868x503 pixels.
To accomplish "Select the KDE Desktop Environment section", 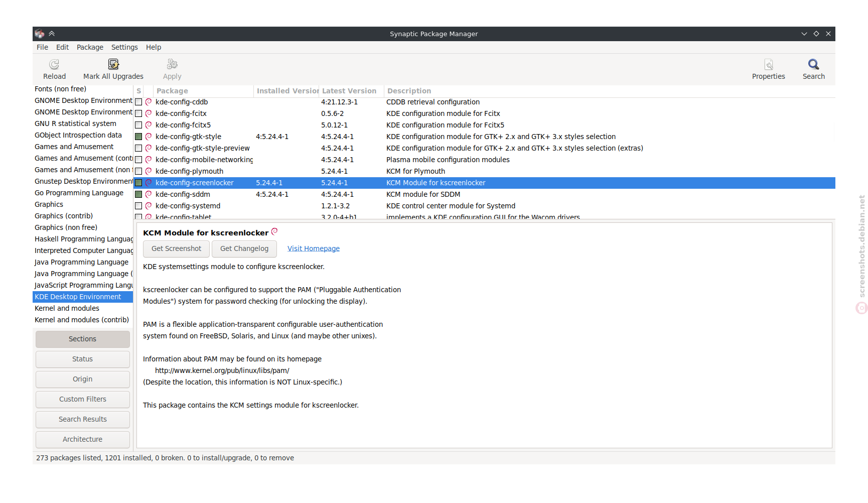I will tap(83, 297).
